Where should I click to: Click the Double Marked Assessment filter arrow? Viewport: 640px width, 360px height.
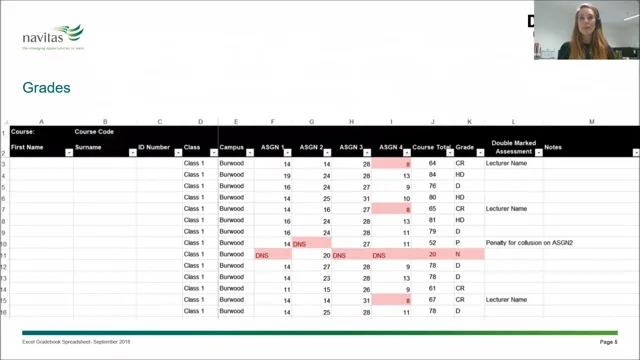pyautogui.click(x=539, y=153)
